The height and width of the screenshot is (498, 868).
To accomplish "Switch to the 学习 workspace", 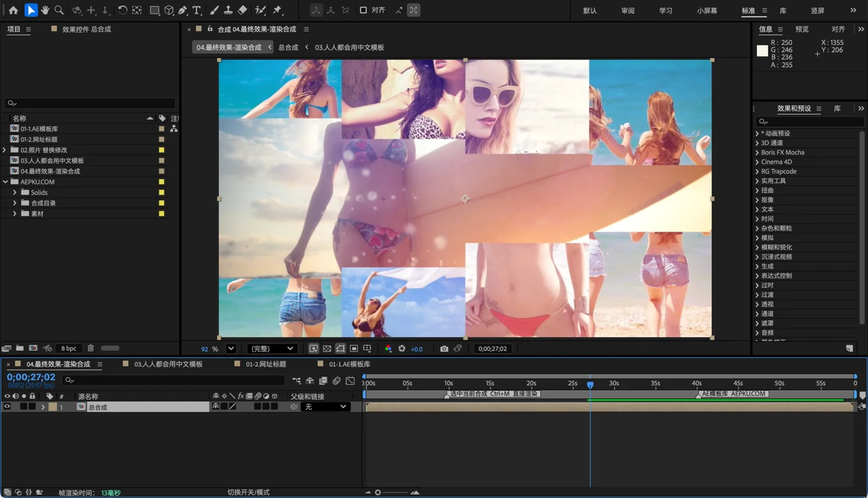I will pyautogui.click(x=666, y=11).
